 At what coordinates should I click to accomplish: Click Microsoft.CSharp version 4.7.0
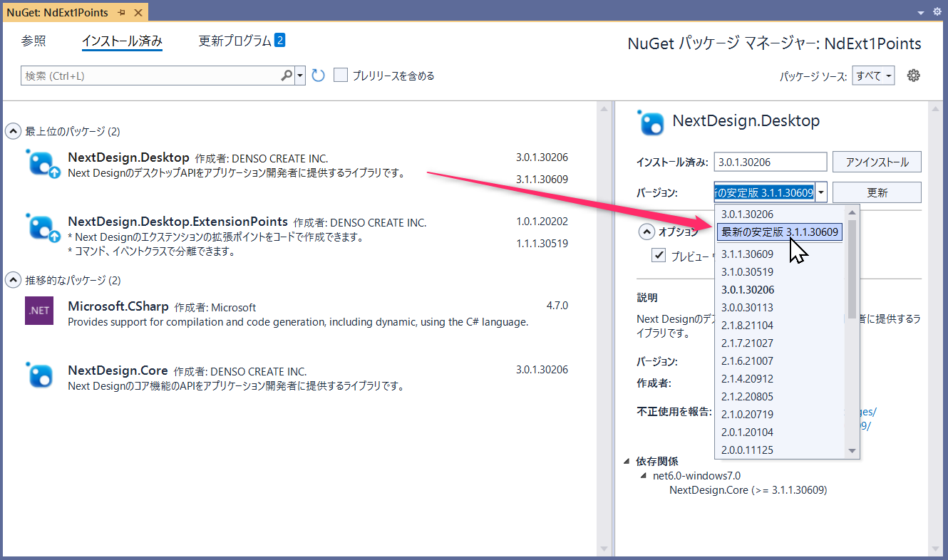[557, 306]
